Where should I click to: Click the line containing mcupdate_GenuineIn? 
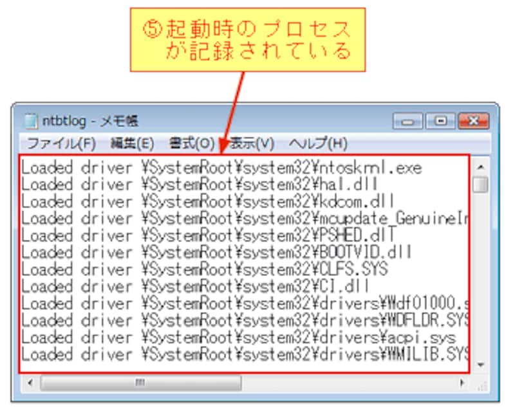[245, 219]
